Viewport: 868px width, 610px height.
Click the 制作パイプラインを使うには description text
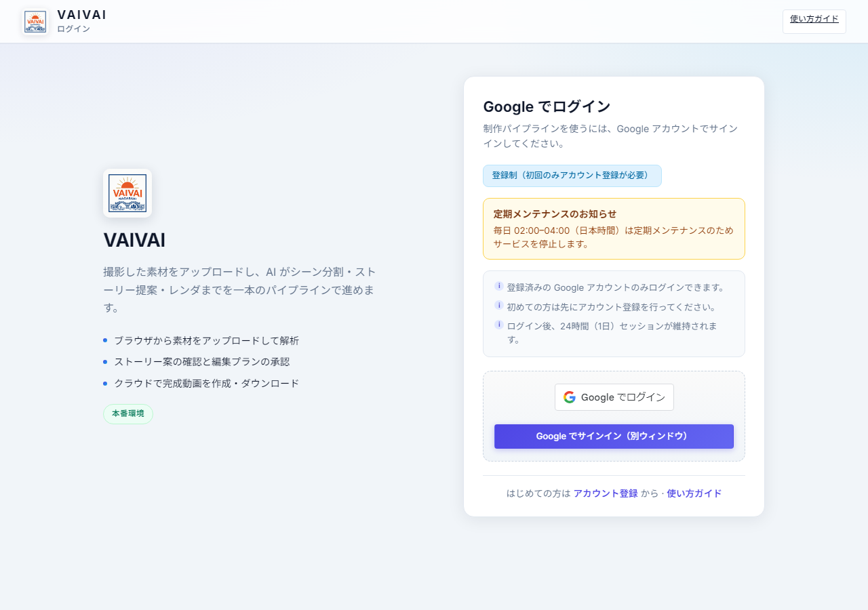(610, 136)
